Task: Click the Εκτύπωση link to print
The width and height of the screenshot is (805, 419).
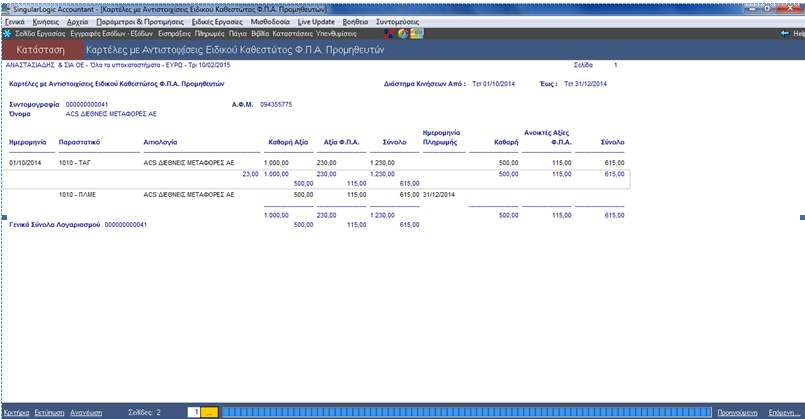Action: [49, 412]
